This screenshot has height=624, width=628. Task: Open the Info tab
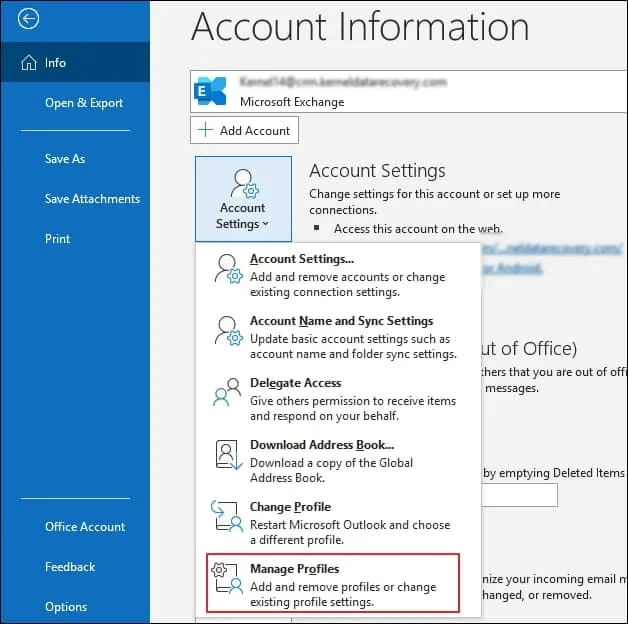click(75, 63)
